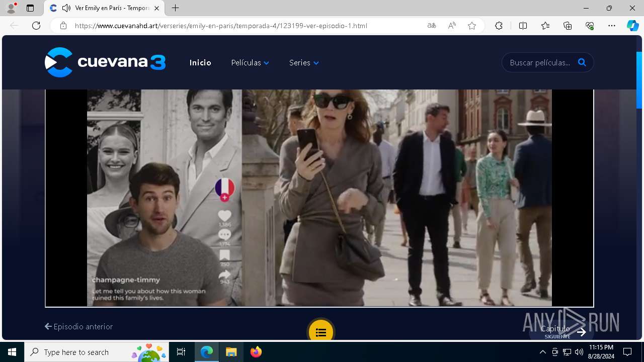Open Task View on taskbar

click(x=182, y=352)
